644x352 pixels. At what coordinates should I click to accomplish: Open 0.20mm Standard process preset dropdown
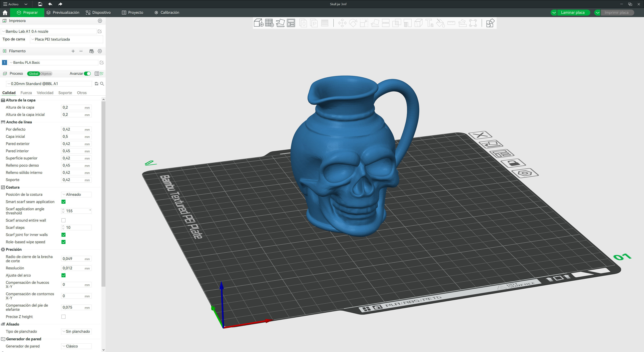[49, 84]
